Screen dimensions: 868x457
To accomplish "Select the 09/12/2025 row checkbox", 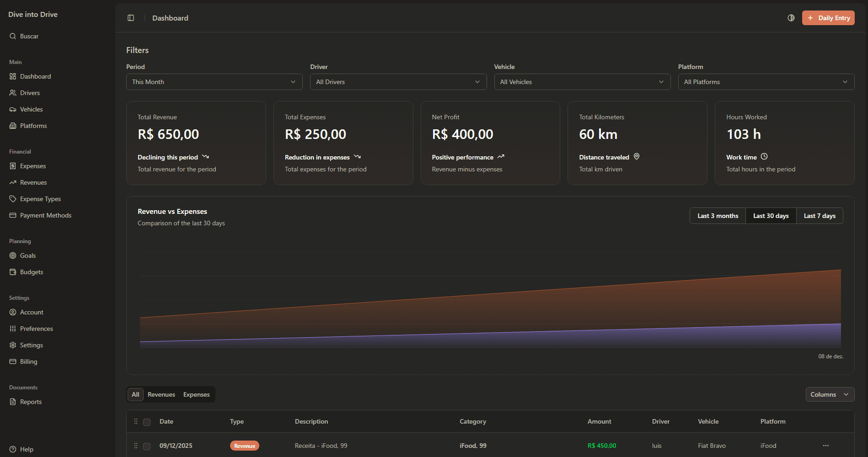I will 147,446.
